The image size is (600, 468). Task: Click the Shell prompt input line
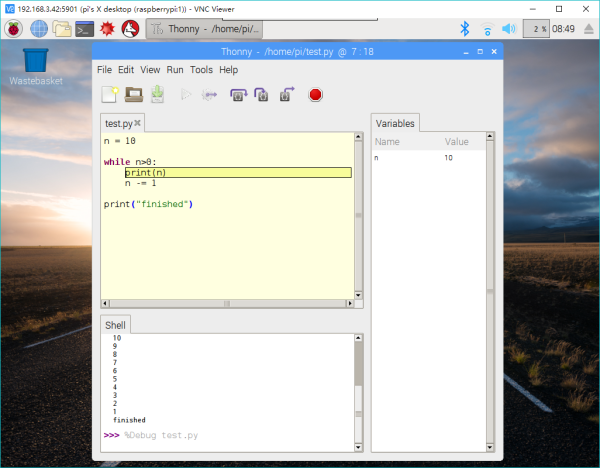click(x=230, y=435)
